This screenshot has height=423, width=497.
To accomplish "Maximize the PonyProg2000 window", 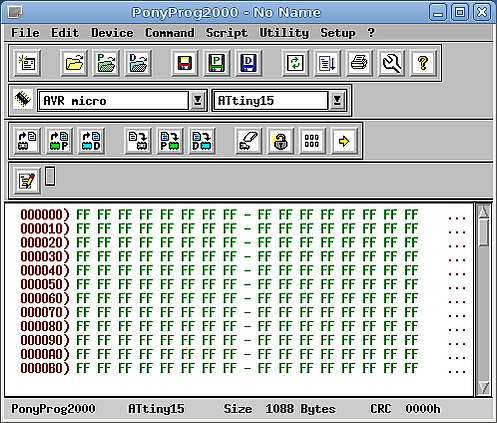I will point(460,13).
